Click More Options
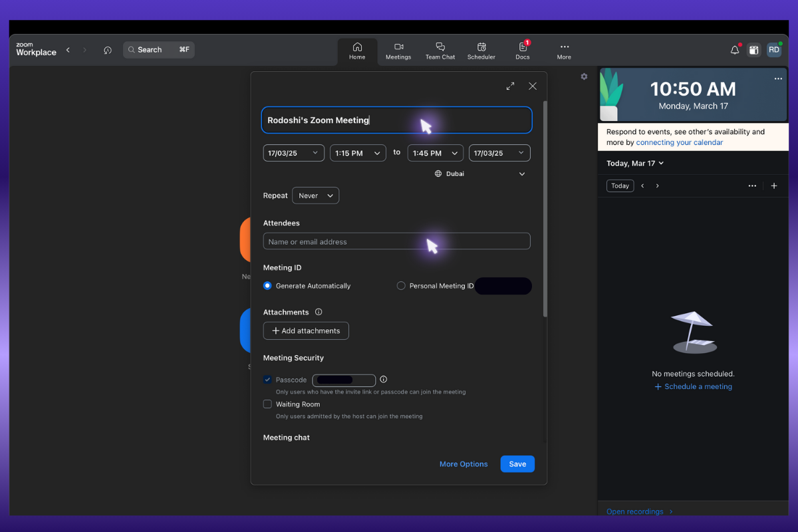 (464, 464)
